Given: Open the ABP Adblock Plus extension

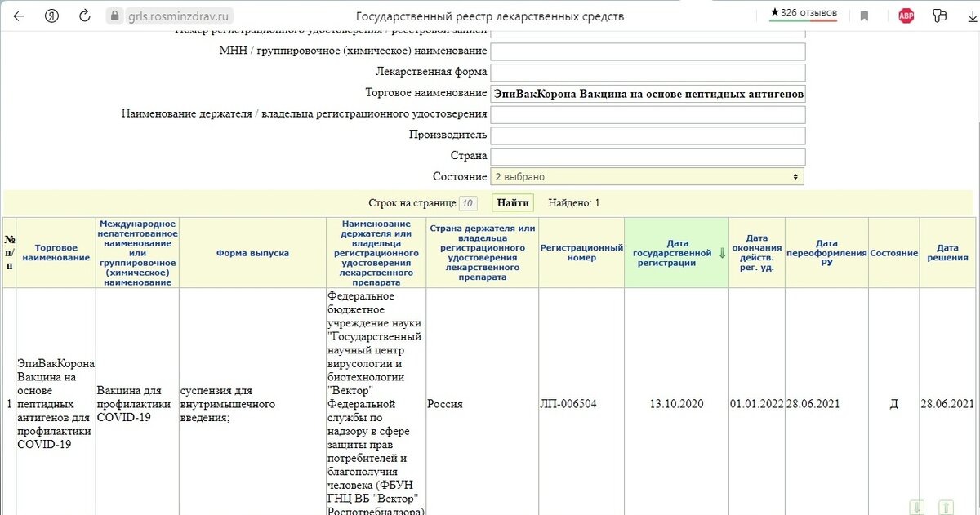Looking at the screenshot, I should point(906,16).
